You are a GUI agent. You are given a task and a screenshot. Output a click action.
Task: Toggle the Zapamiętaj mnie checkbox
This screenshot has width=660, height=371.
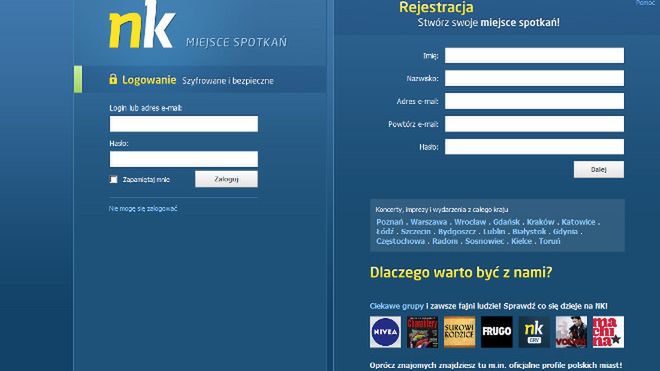pos(114,179)
